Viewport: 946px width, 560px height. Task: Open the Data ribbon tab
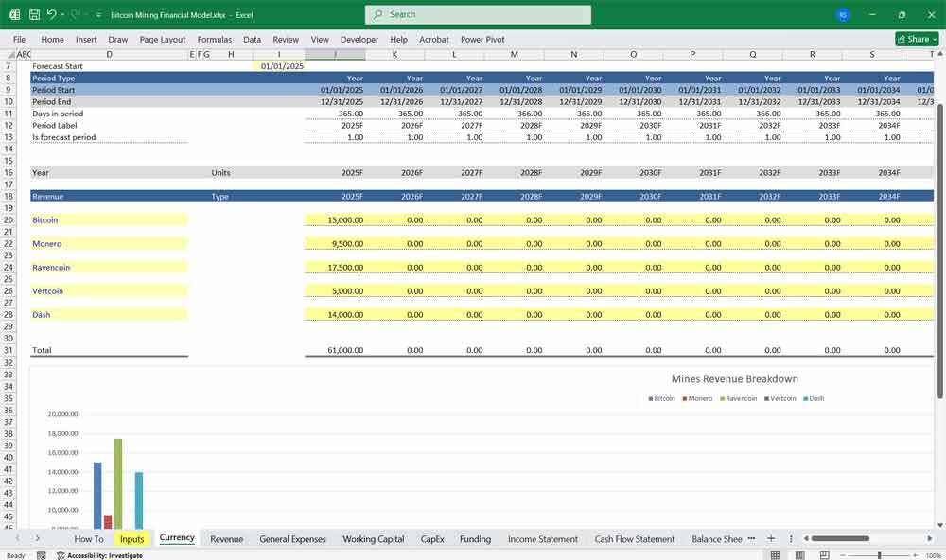(253, 39)
